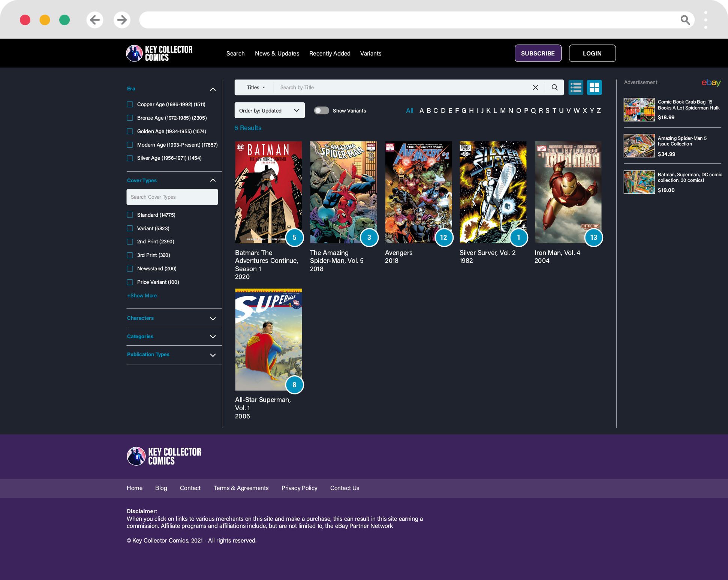Collapse the Era filter section
The width and height of the screenshot is (728, 580).
click(213, 89)
